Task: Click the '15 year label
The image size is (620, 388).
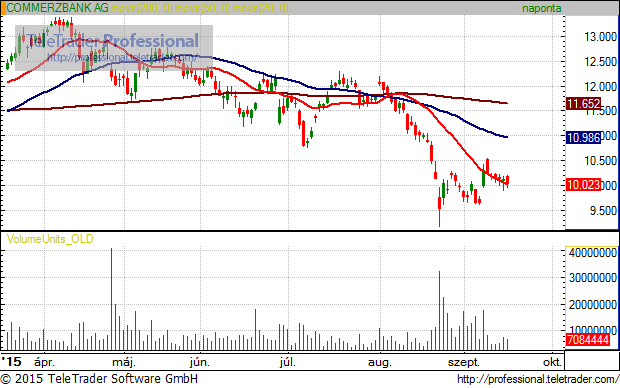Action: point(11,362)
